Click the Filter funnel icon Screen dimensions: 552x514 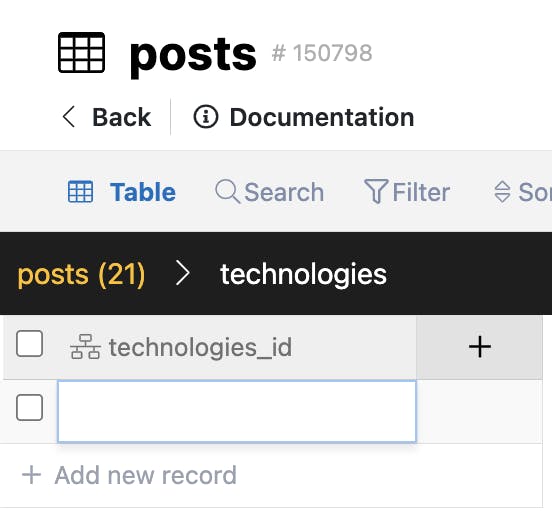point(376,191)
